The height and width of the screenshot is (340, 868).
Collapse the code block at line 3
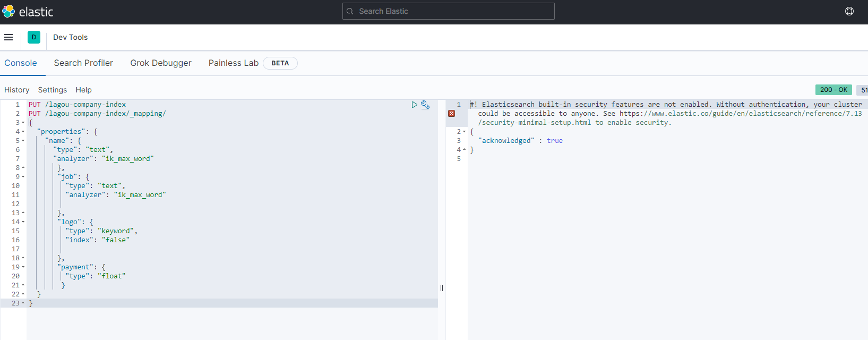point(23,123)
